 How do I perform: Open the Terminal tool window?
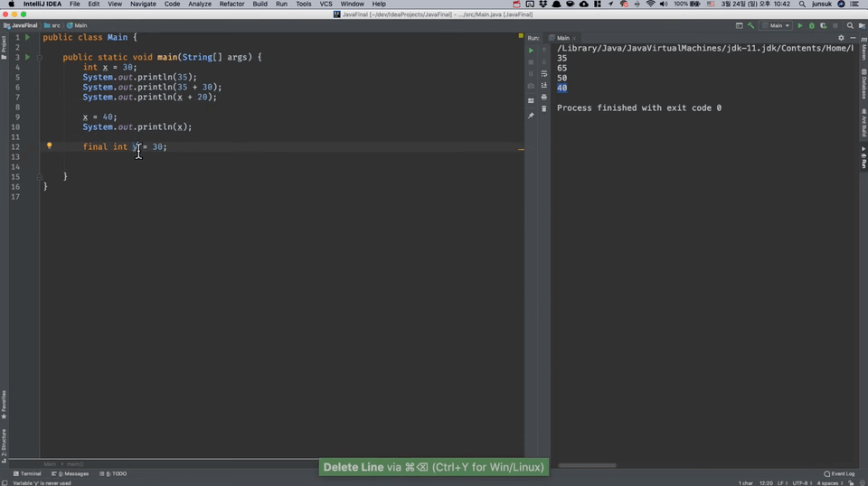27,474
